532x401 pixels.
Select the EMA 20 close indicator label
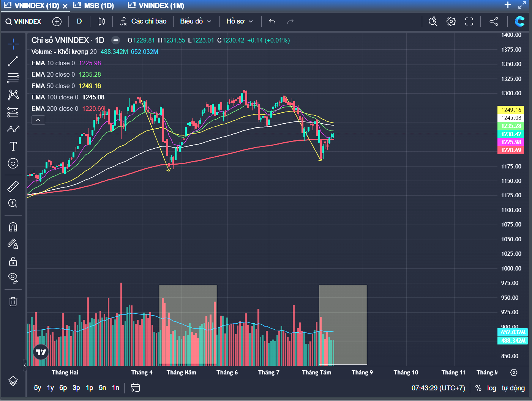click(53, 74)
